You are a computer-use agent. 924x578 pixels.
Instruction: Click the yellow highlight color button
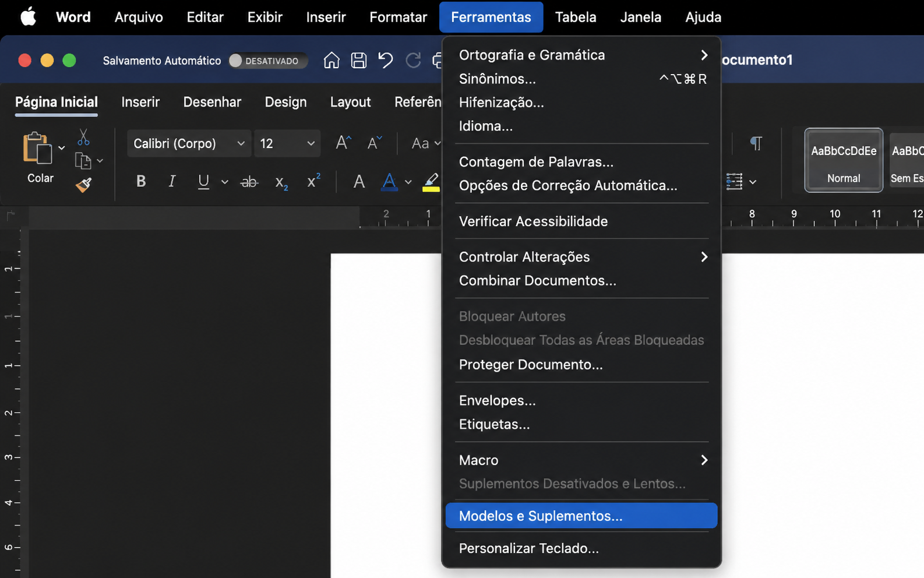431,182
